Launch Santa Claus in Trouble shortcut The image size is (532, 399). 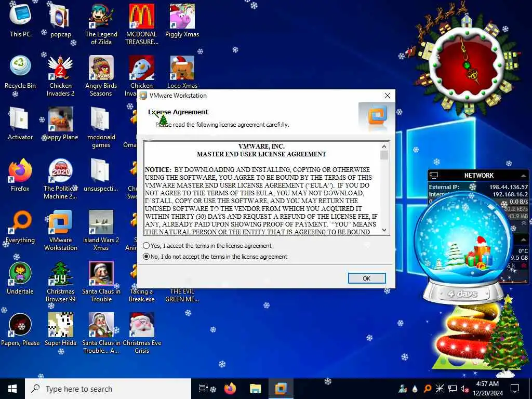pyautogui.click(x=101, y=282)
